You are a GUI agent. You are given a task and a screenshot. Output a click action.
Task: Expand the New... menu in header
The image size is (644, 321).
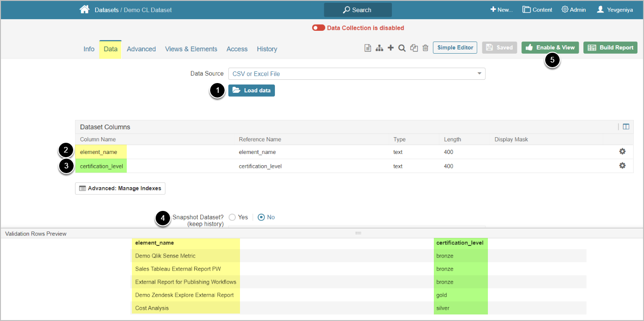(501, 10)
